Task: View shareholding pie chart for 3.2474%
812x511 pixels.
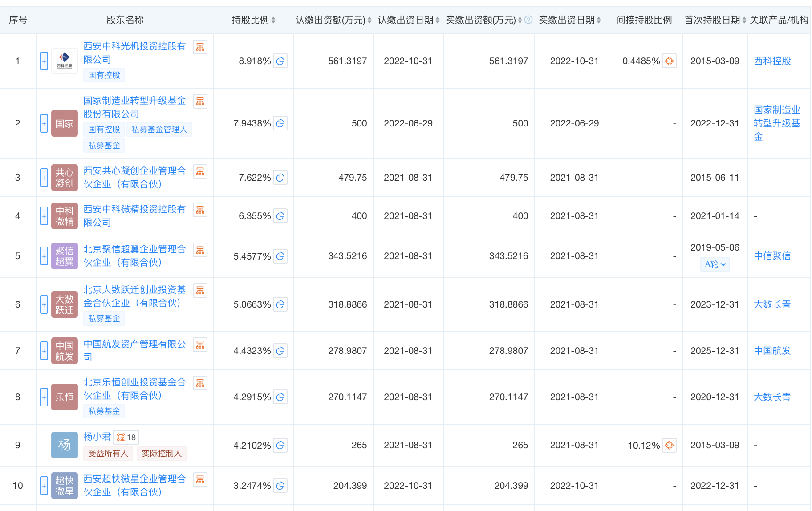Action: coord(280,486)
